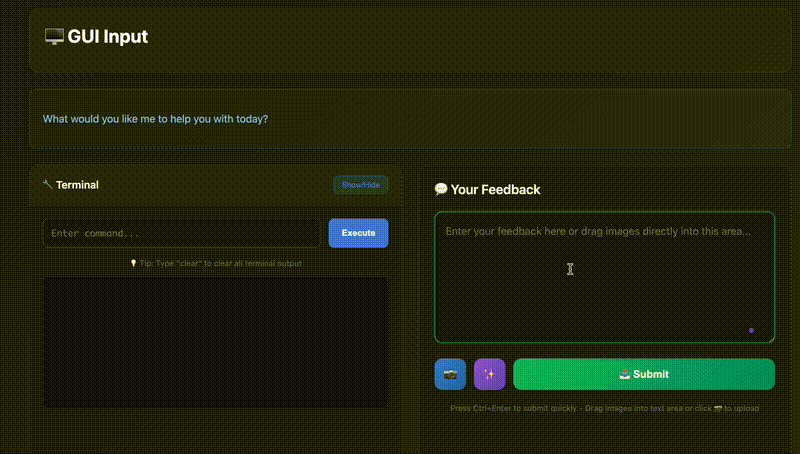Click the terminal output black panel
800x454 pixels.
point(216,342)
